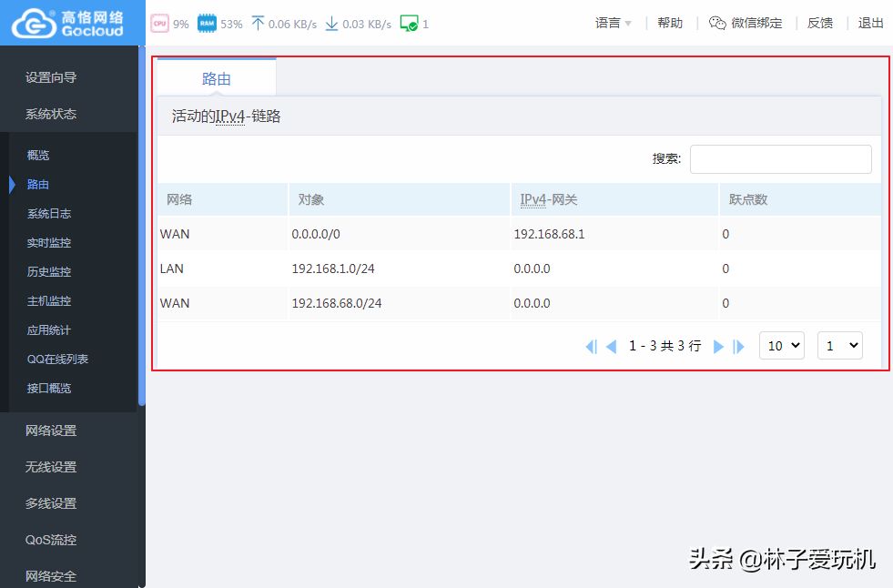Click the 192.168.68.1 gateway cell
Screen dimensions: 893x588
tap(549, 234)
